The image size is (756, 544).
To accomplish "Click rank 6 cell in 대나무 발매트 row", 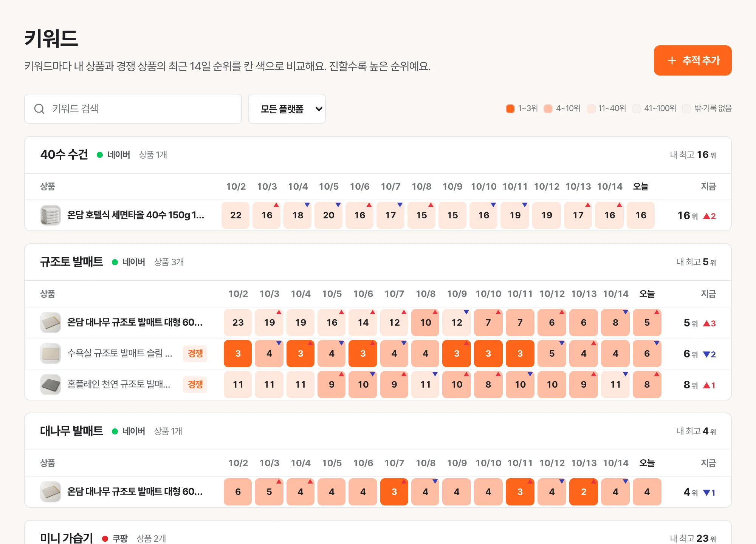I will click(238, 492).
